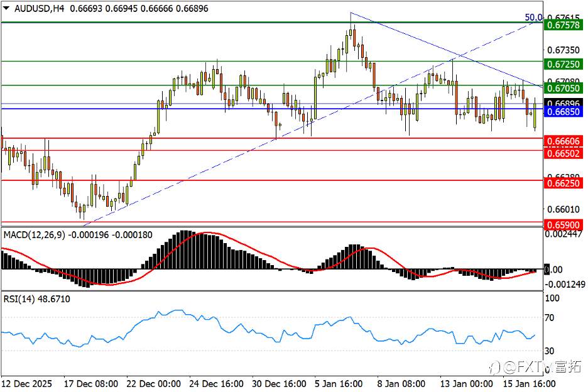Click the RSI 70 level value
588x392 pixels.
[x=550, y=318]
